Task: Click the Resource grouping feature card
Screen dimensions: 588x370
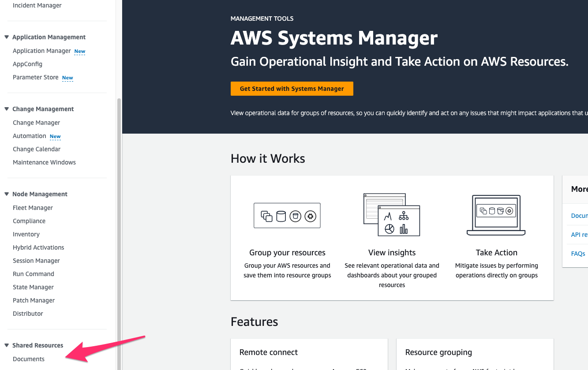Action: coord(475,355)
